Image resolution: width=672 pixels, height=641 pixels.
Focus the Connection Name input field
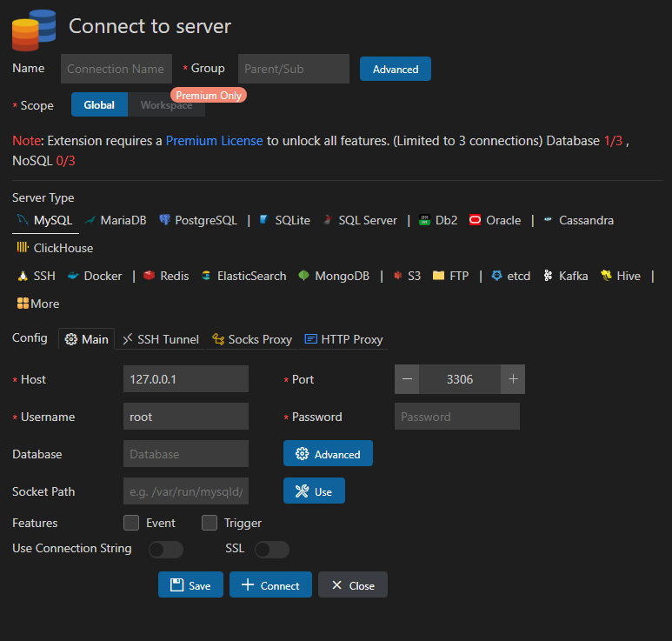click(116, 69)
